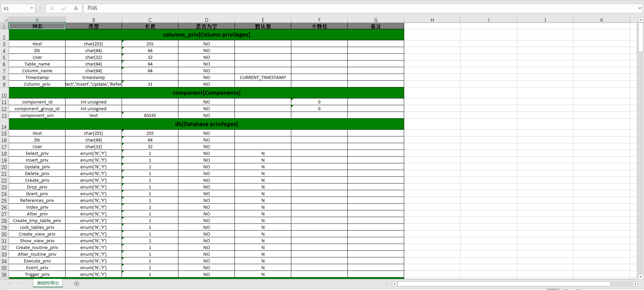Click the Event_priv cell
This screenshot has height=290, width=644.
tap(37, 268)
